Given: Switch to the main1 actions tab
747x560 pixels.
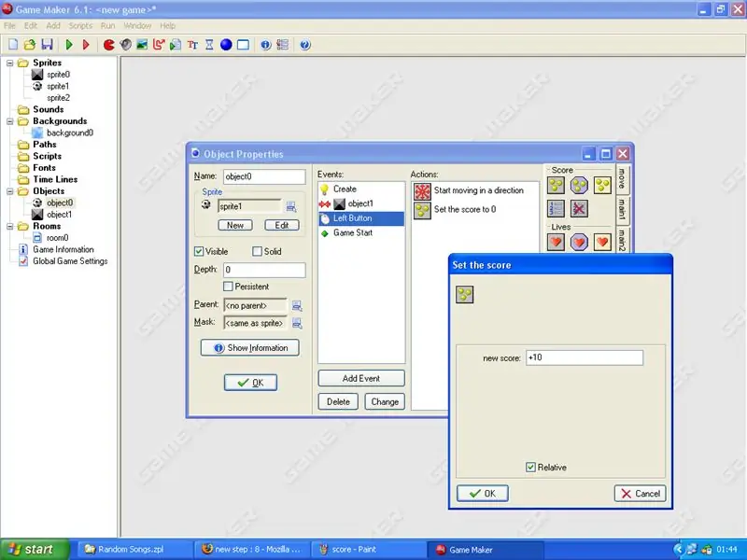Looking at the screenshot, I should [622, 209].
